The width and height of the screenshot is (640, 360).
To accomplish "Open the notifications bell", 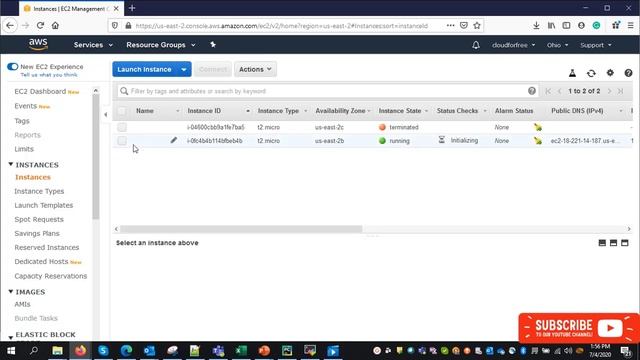I will point(476,45).
